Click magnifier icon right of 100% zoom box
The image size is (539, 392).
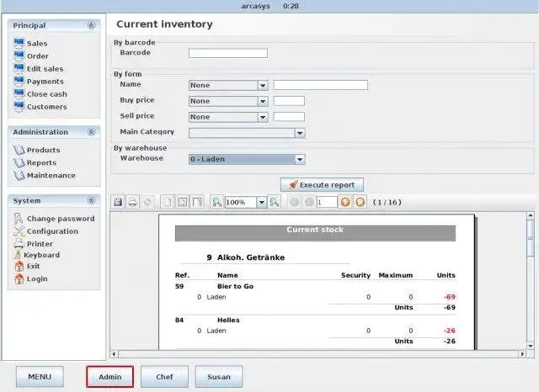click(x=275, y=202)
